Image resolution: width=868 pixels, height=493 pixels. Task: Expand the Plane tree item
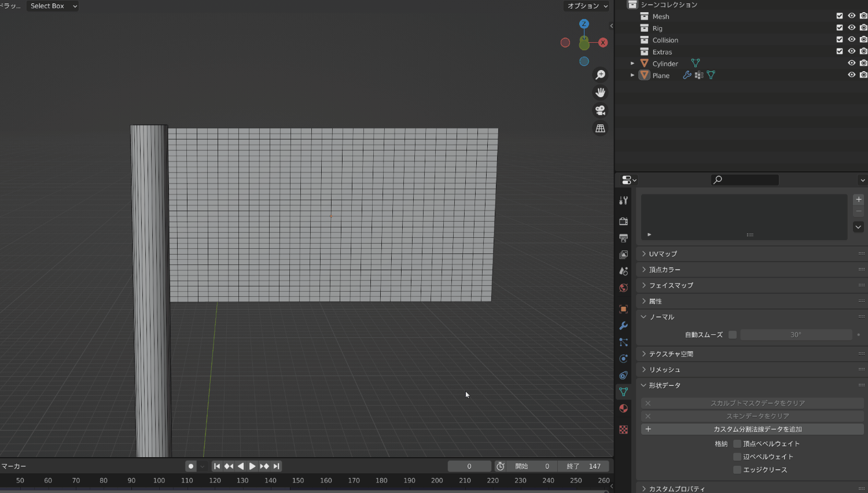632,75
